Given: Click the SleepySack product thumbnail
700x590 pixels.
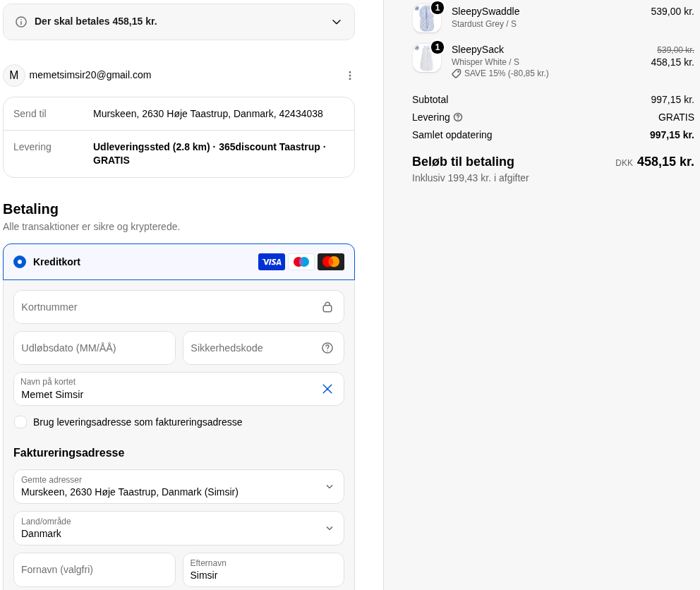Looking at the screenshot, I should [x=427, y=58].
